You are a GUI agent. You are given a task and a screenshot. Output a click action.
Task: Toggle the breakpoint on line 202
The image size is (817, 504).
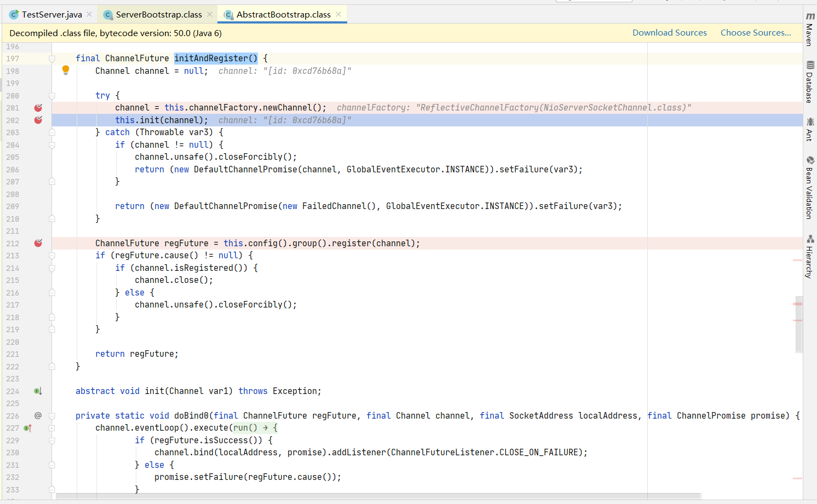pyautogui.click(x=38, y=120)
